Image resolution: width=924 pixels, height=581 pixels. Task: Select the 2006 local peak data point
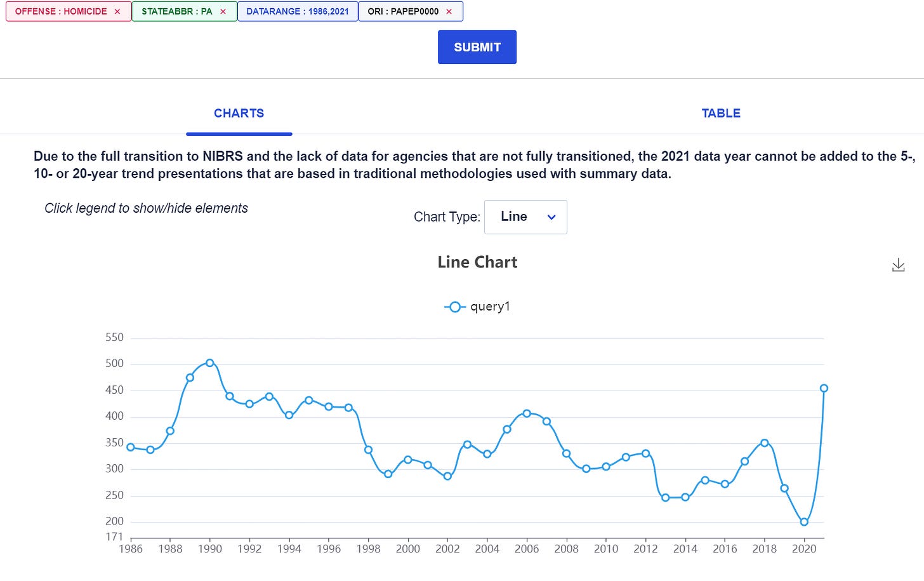[527, 412]
